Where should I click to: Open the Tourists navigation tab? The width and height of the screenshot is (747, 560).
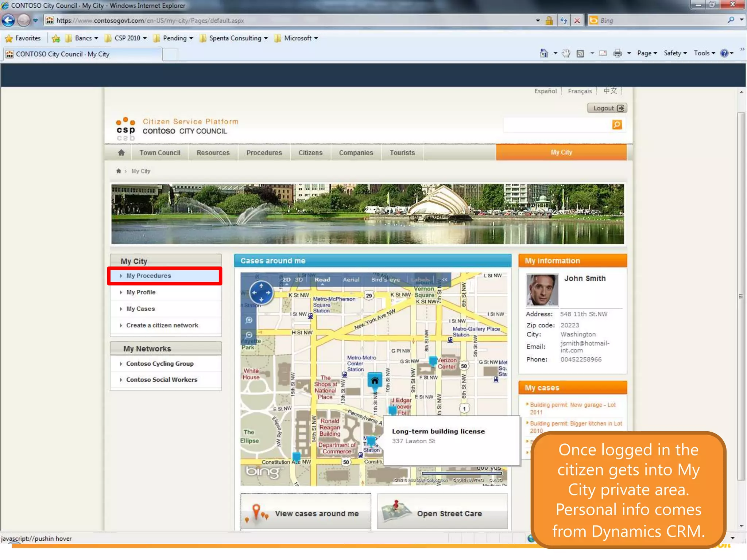pos(402,153)
